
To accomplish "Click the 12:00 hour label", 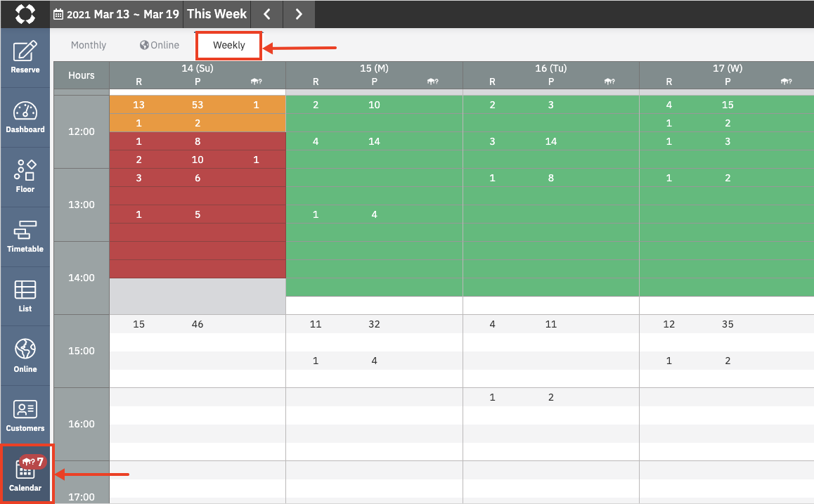I will [82, 131].
